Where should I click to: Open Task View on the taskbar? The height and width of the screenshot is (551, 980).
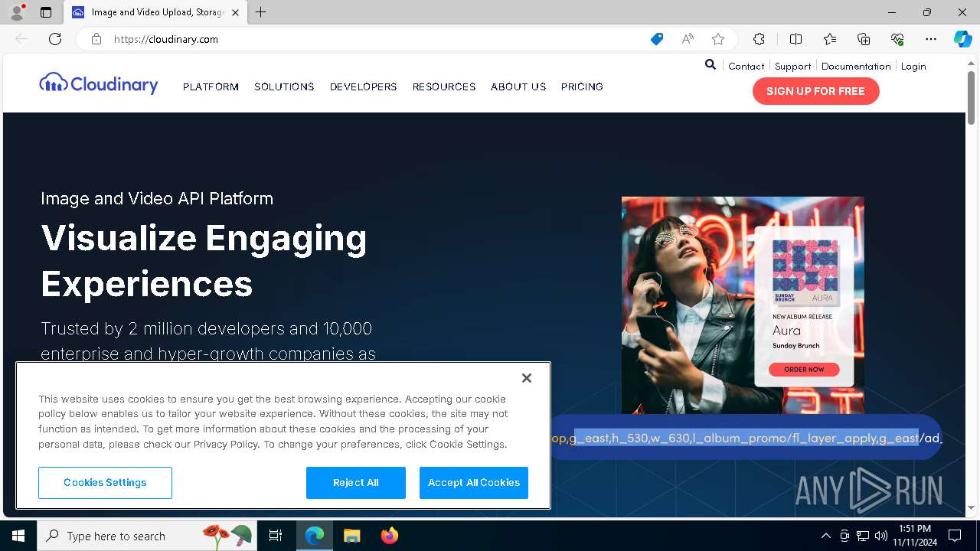tap(276, 536)
